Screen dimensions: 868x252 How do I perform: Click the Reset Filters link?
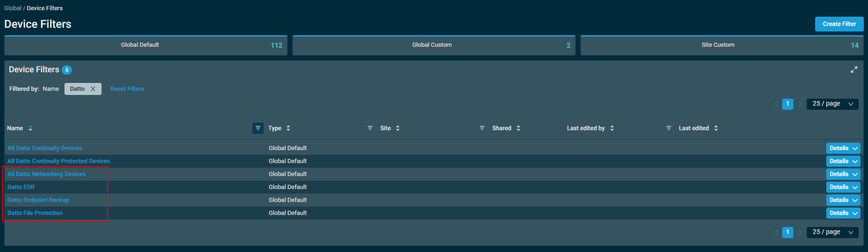point(127,89)
